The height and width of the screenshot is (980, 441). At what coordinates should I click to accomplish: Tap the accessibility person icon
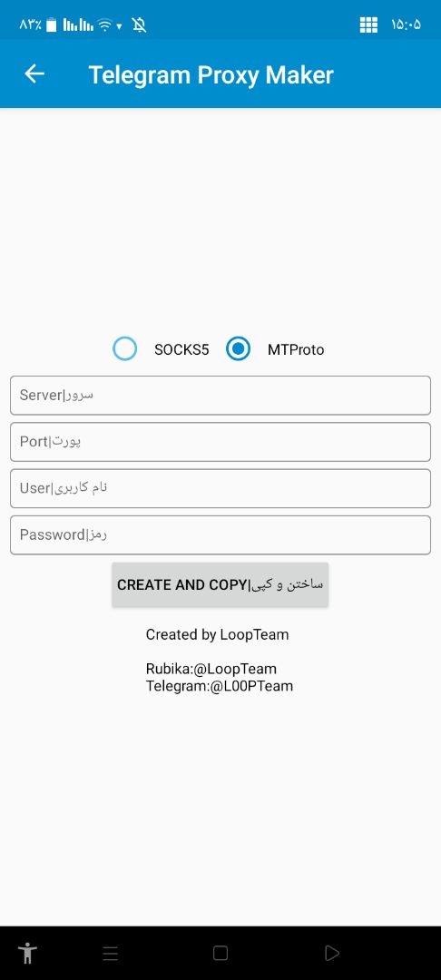point(27,953)
